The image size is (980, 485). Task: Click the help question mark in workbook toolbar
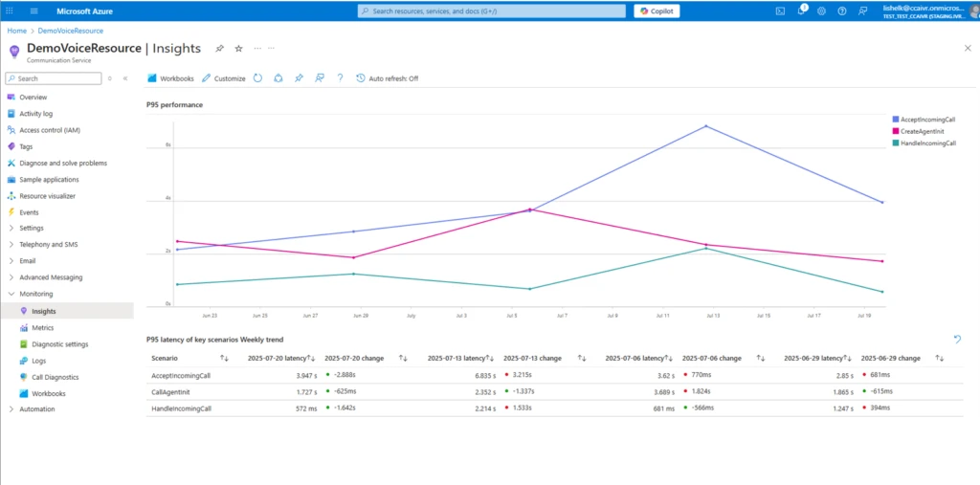click(340, 78)
